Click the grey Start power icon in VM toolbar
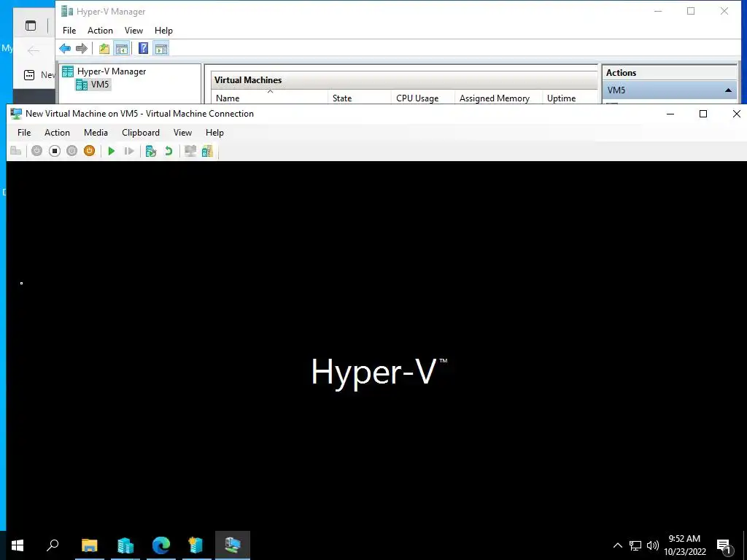The image size is (747, 560). pyautogui.click(x=36, y=151)
